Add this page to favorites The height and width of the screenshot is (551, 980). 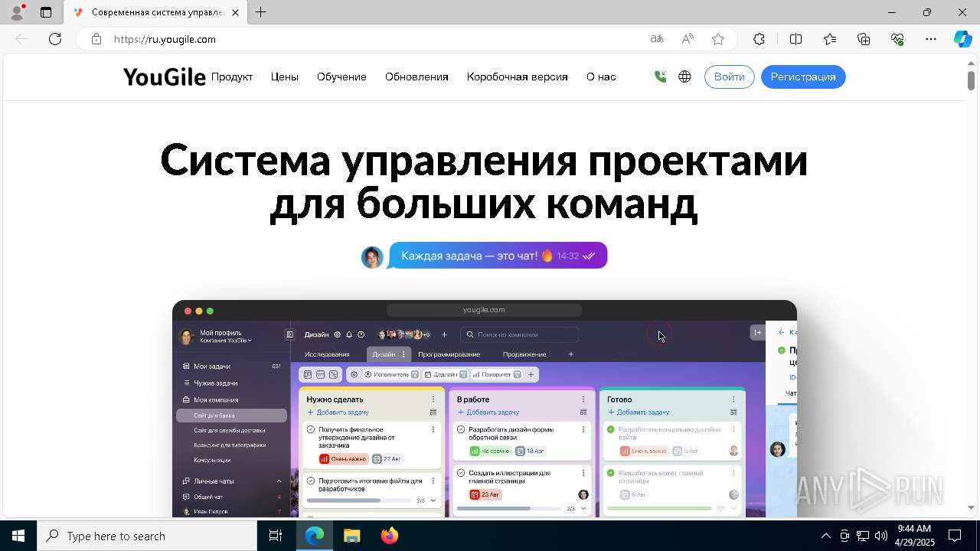click(x=718, y=39)
